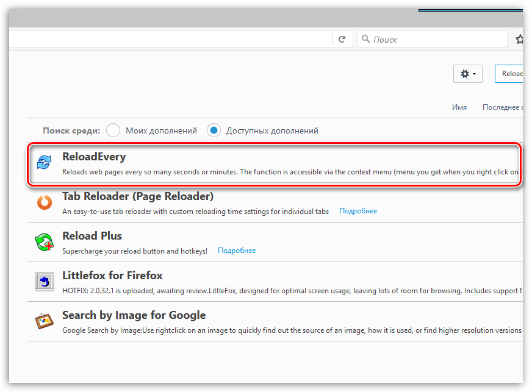Click the reload page button in address bar
Viewport: 532px width, 392px height.
pyautogui.click(x=342, y=40)
